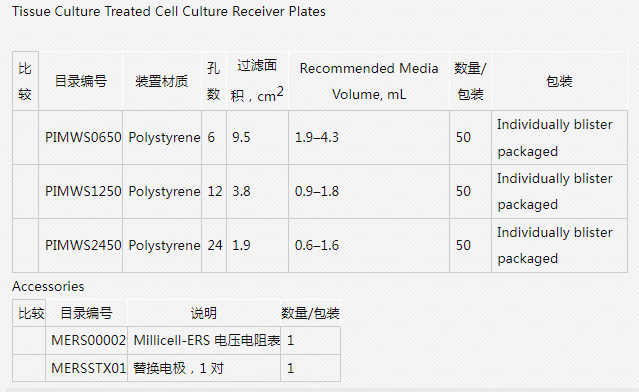639x392 pixels.
Task: Click the 包装 column header
Action: tap(559, 81)
